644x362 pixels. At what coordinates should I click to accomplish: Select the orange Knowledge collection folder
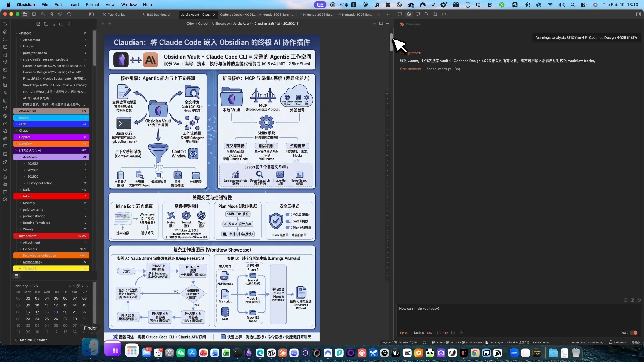(x=40, y=255)
